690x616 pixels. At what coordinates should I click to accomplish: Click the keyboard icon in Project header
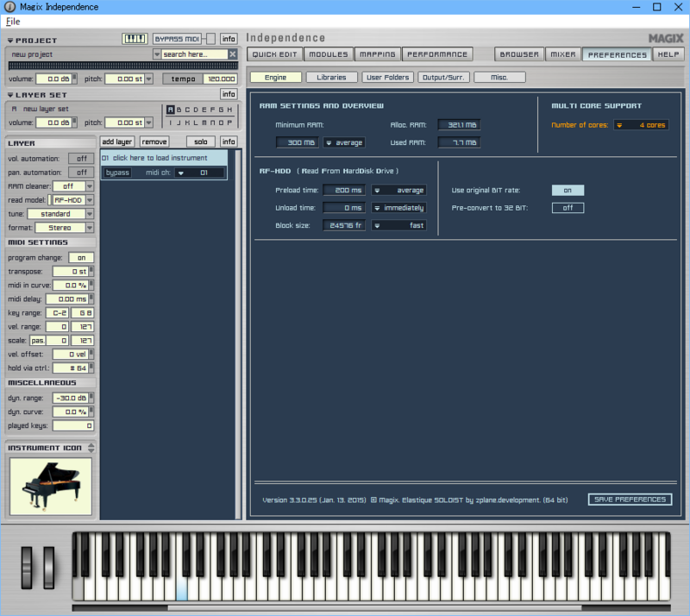tap(135, 39)
